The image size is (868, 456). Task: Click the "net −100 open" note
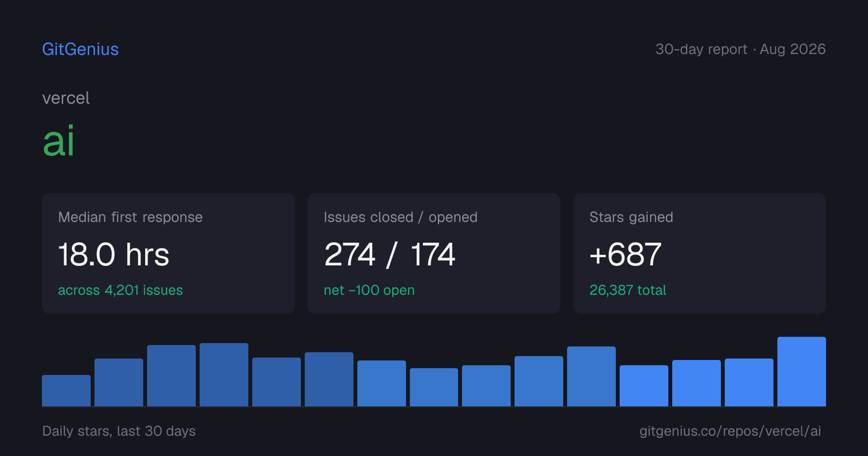click(x=369, y=290)
